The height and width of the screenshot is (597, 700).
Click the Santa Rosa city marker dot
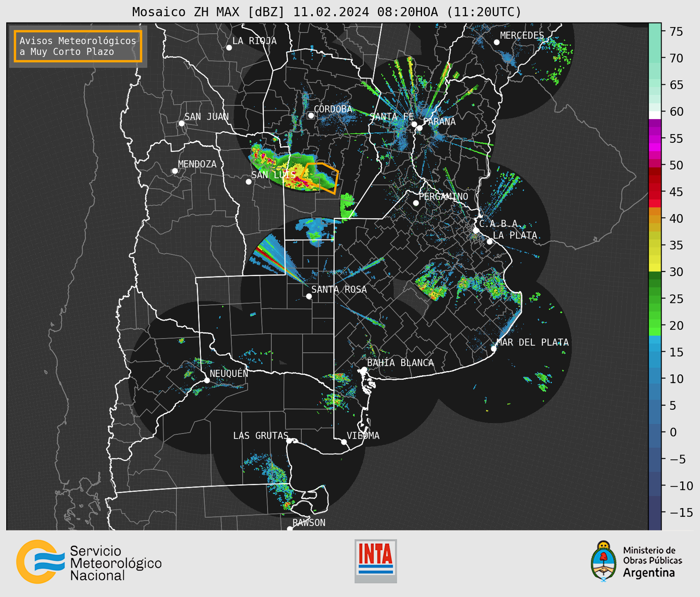pos(309,296)
